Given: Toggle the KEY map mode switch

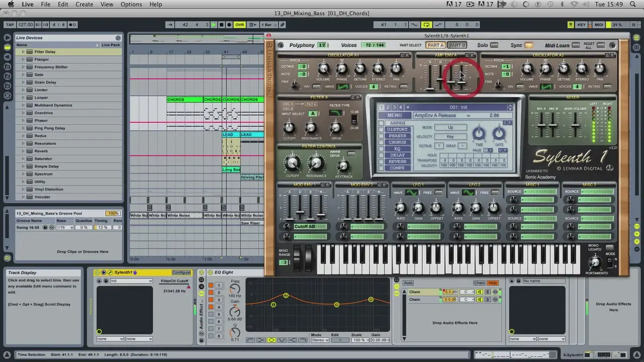Looking at the screenshot, I should 582,25.
